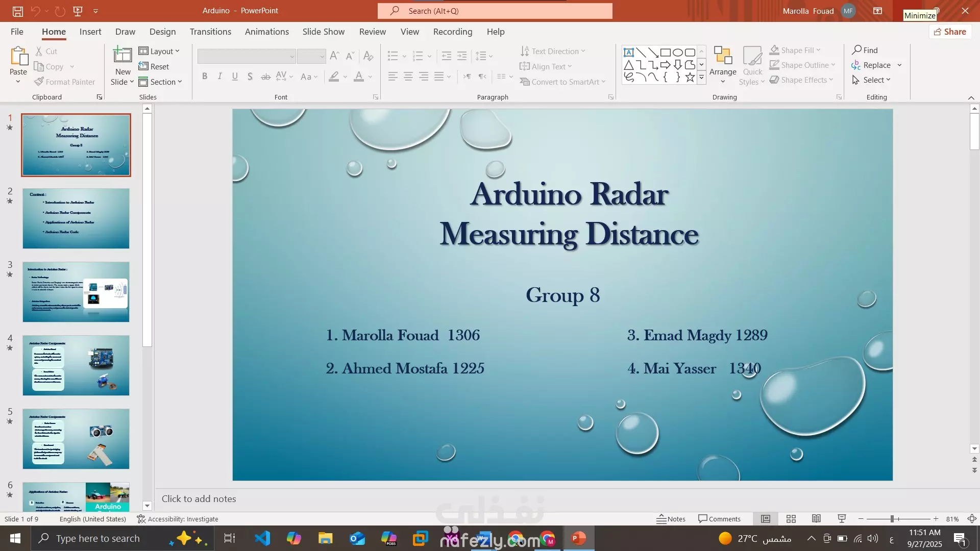
Task: Decrease the list indent level
Action: 446,56
